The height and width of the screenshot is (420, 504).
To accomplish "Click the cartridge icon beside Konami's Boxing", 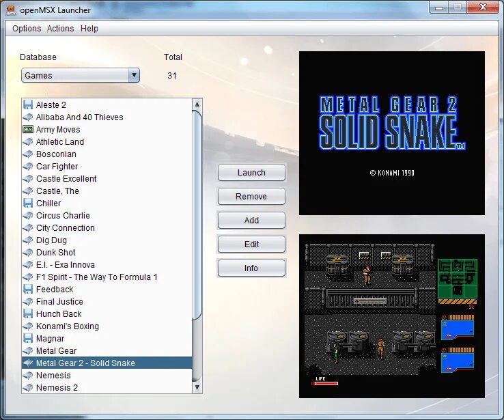I will tap(28, 326).
